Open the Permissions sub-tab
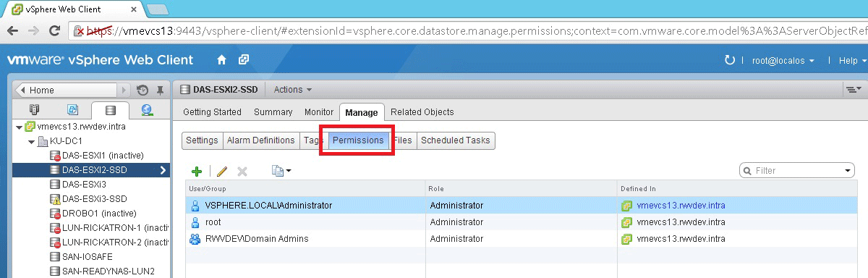This screenshot has width=868, height=278. [x=358, y=140]
